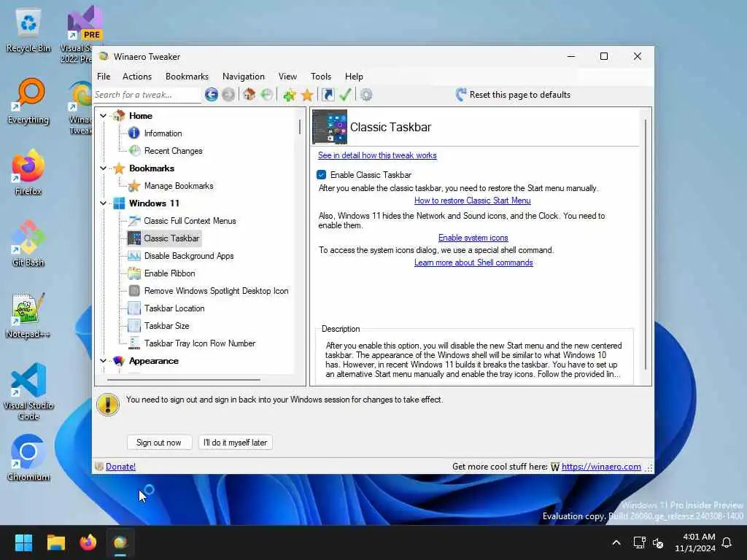Click the Enable system icons link

pyautogui.click(x=473, y=238)
